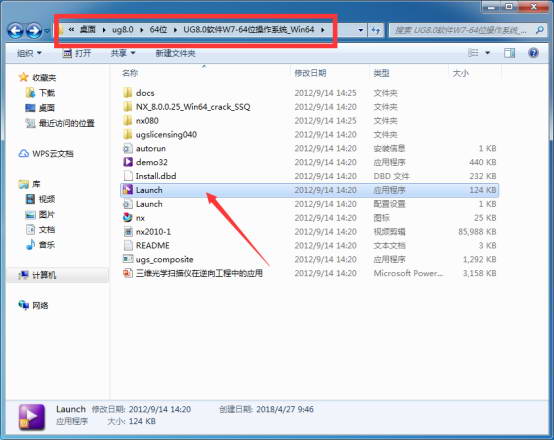Select 64位 in the address breadcrumb

tap(158, 30)
